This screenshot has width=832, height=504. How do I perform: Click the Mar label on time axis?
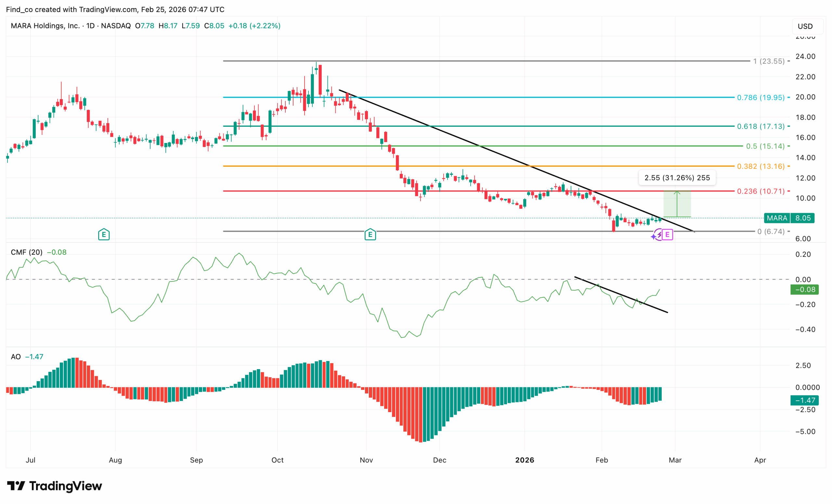675,460
